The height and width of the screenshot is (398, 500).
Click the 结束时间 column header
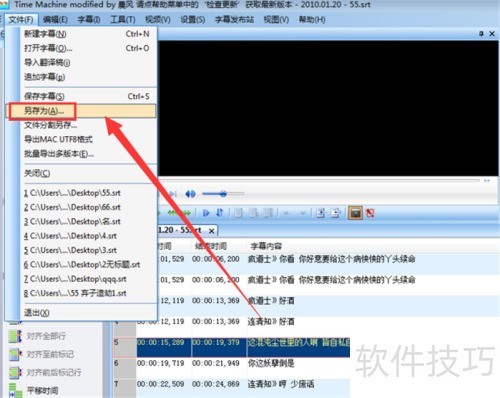click(211, 246)
